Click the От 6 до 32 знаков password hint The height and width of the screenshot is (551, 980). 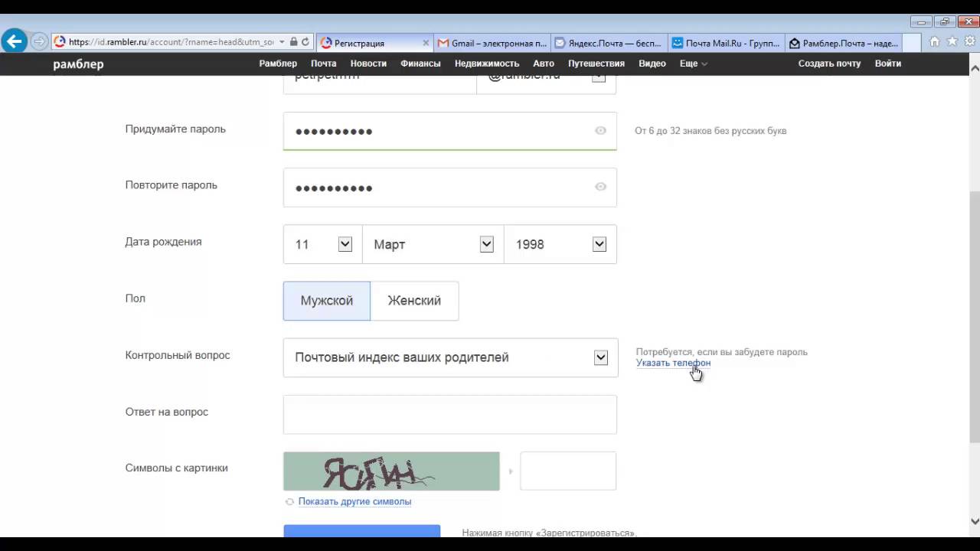click(710, 131)
